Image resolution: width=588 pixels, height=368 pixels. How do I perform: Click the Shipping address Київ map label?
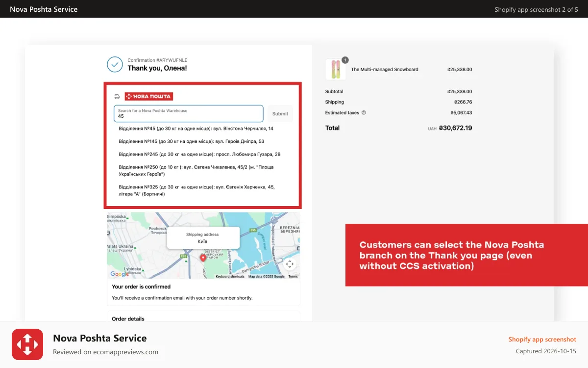tap(202, 238)
